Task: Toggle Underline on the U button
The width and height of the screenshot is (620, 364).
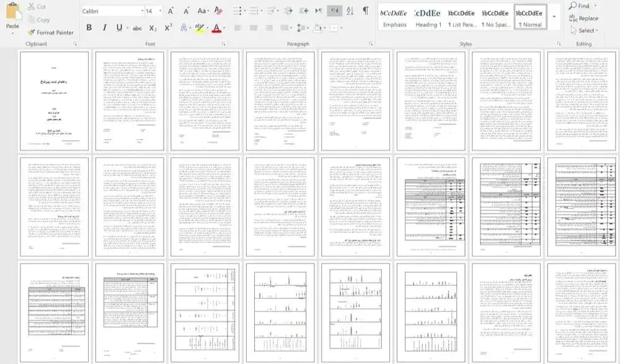Action: [x=119, y=28]
